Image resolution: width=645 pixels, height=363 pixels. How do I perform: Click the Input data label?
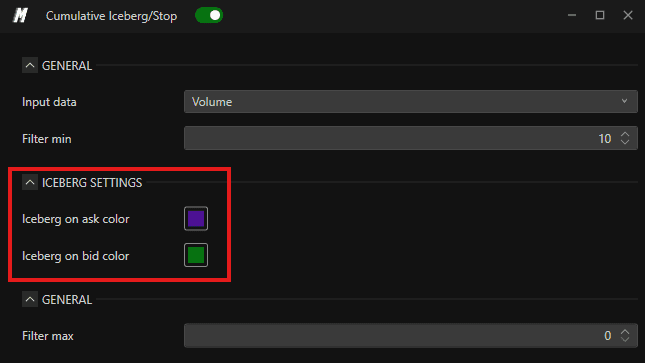click(49, 102)
